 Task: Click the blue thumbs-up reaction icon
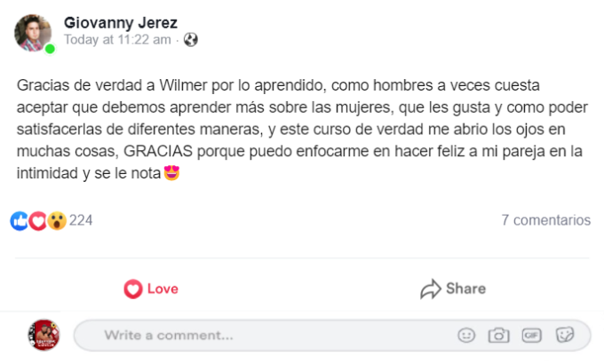20,220
